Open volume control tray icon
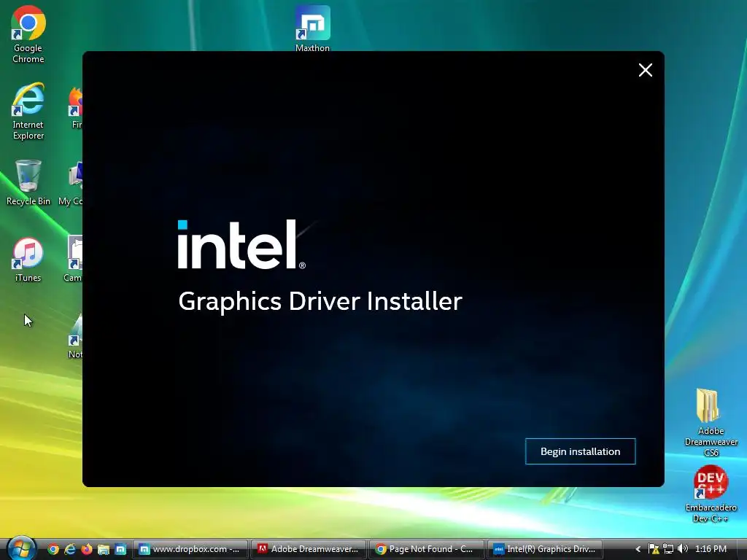Screen dimensions: 747x560 [683, 549]
